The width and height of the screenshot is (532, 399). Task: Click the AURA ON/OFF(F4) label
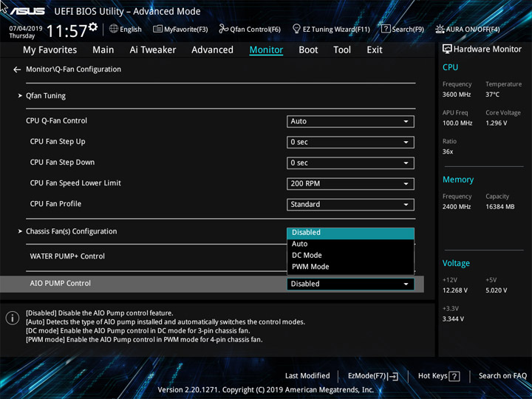[x=473, y=30]
